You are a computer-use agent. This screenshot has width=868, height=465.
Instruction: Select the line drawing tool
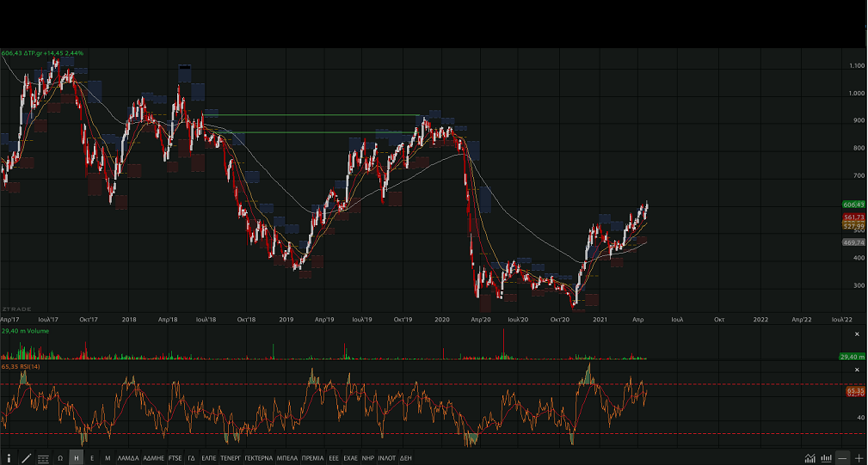[26, 458]
